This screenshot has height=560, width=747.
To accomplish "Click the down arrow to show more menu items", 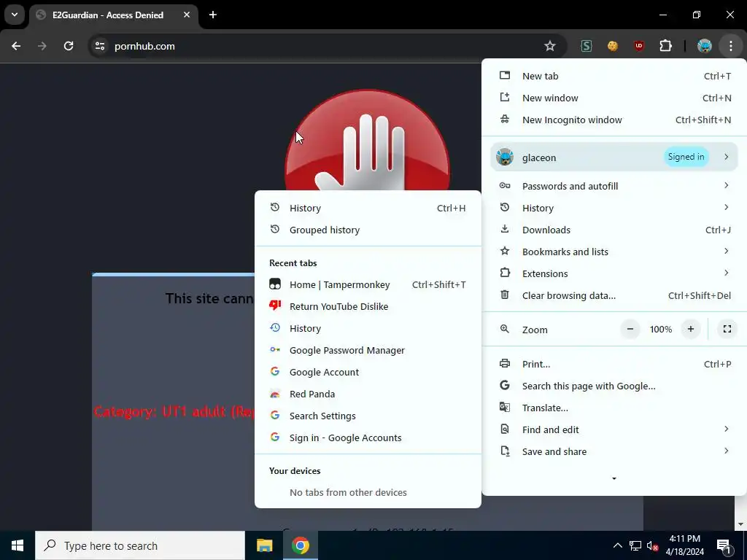I will pyautogui.click(x=614, y=478).
